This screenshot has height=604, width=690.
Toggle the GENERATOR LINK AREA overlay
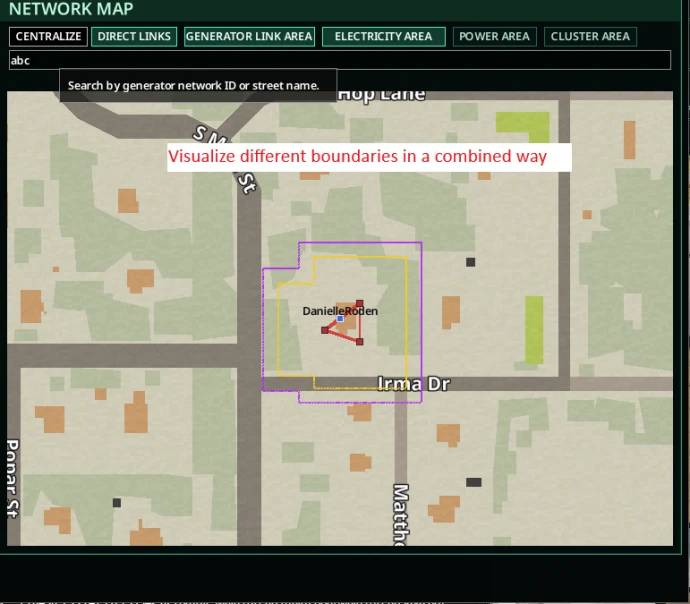pos(249,37)
